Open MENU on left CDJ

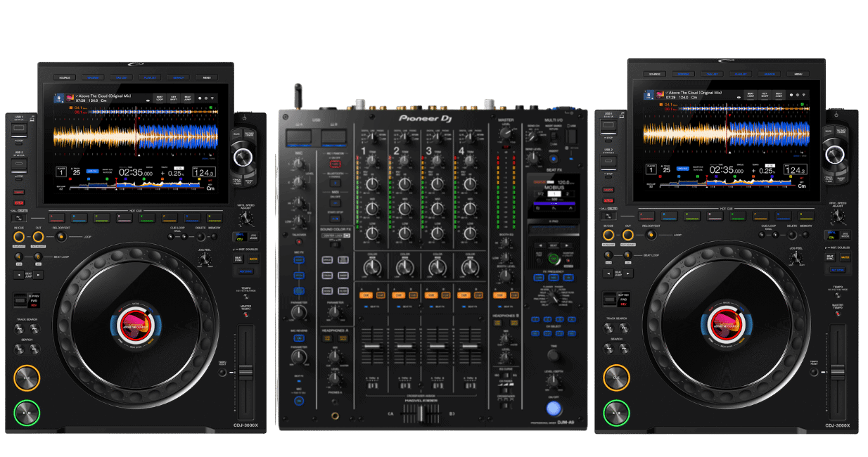(x=207, y=77)
